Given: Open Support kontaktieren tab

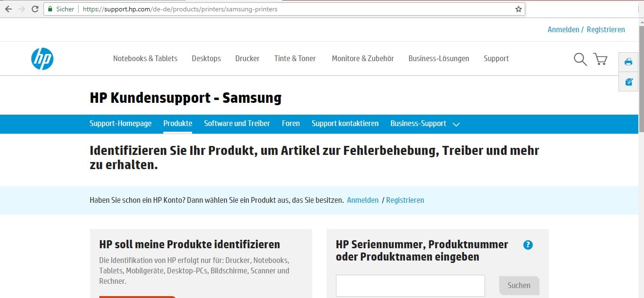Looking at the screenshot, I should (x=345, y=123).
